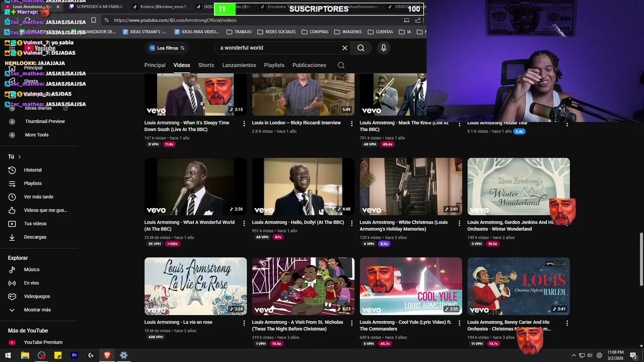Play the 'What A Wonderful World' thumbnail
This screenshot has height=362, width=644.
tap(196, 187)
